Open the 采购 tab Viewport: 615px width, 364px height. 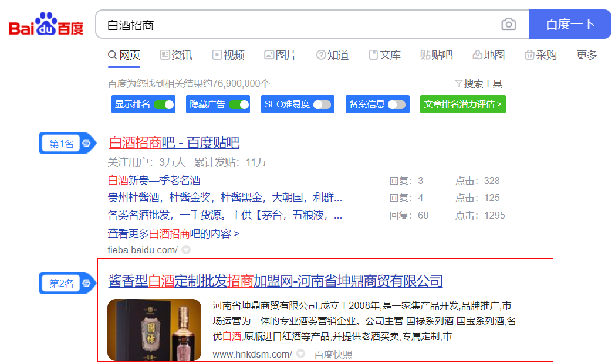click(541, 55)
